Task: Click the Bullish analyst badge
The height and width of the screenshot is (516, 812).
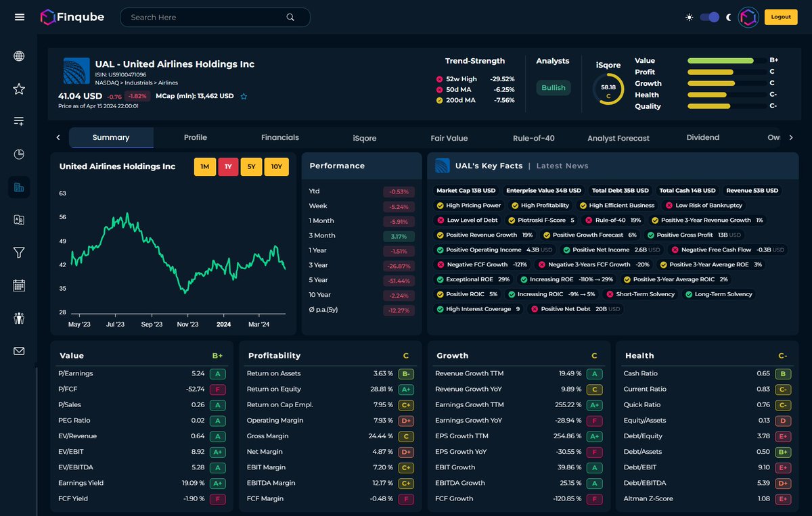Action: [x=554, y=88]
